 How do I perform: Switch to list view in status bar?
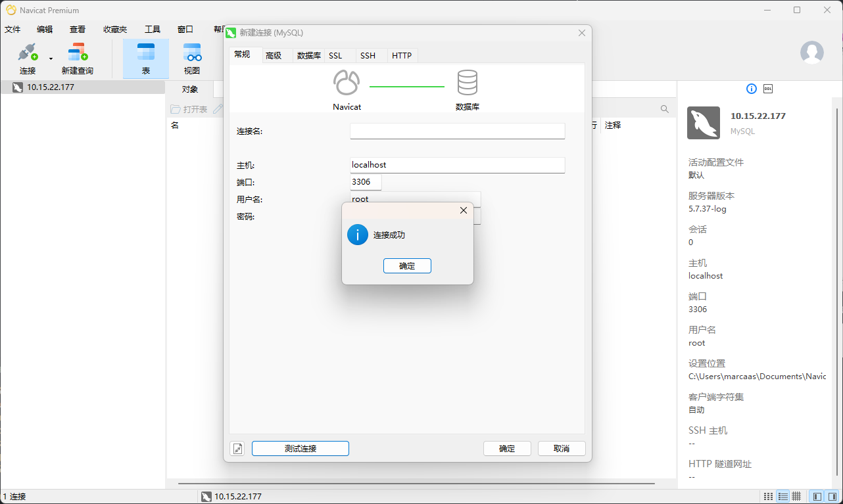(x=783, y=496)
